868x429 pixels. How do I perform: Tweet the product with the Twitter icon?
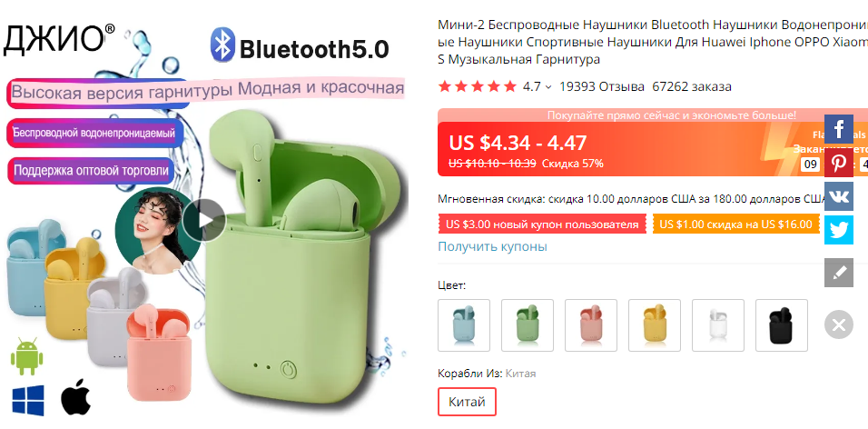point(839,230)
